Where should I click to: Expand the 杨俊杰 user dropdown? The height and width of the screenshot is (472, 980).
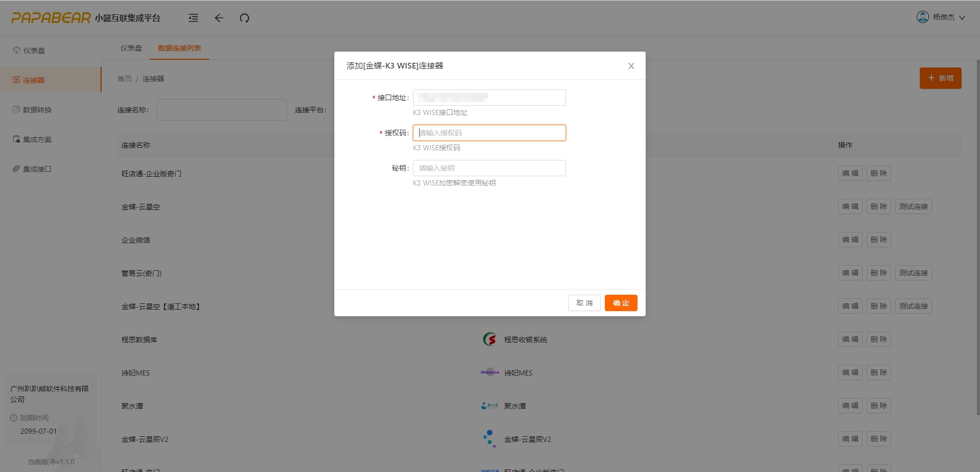(x=948, y=17)
